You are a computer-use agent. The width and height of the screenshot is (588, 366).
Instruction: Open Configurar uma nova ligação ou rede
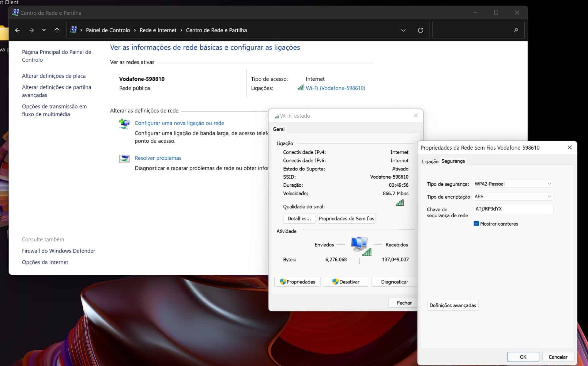coord(179,123)
